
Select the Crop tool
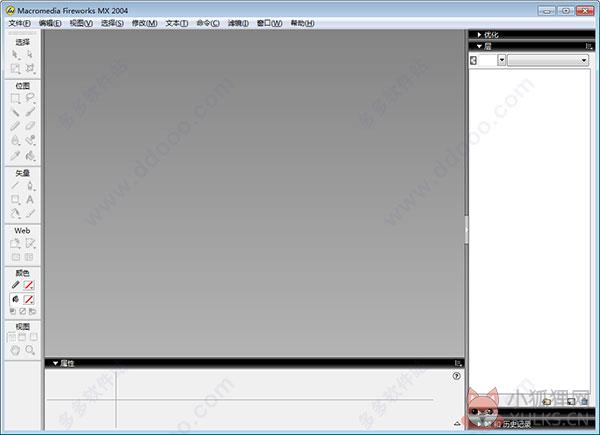(x=30, y=69)
